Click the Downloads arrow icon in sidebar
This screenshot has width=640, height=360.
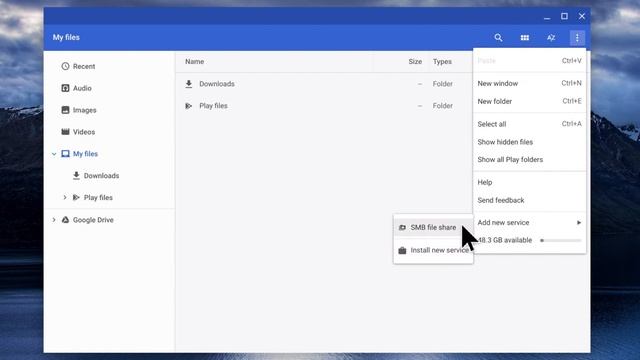[76, 176]
